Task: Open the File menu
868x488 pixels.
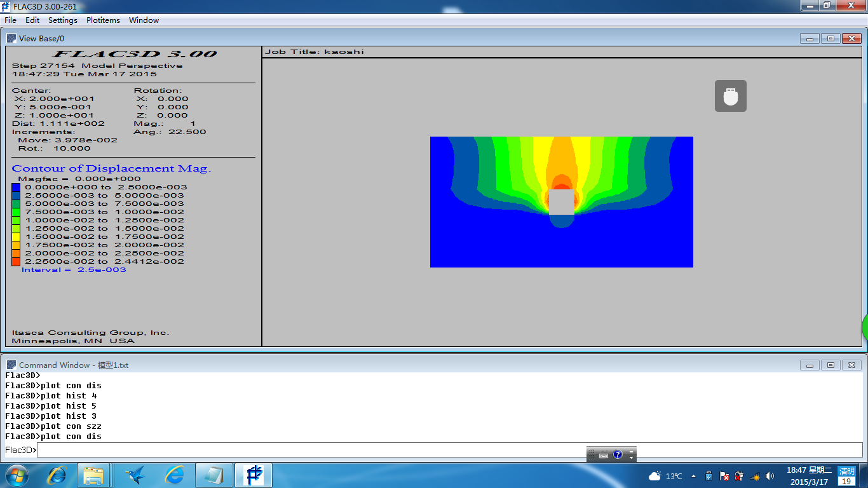Action: 10,20
